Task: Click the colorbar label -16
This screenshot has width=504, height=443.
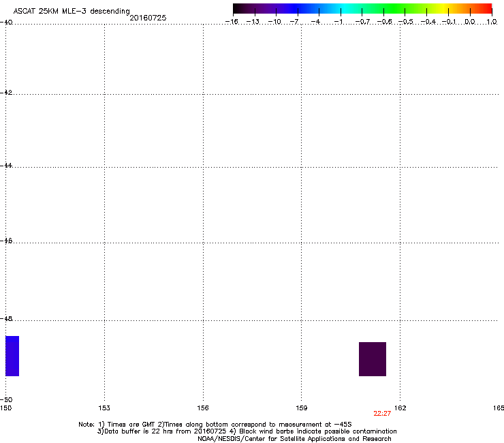Action: [232, 22]
